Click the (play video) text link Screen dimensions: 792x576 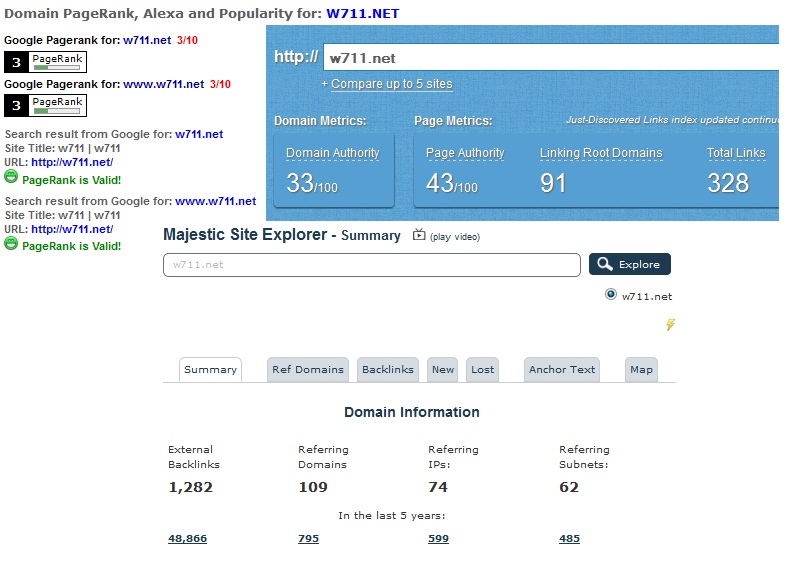455,237
